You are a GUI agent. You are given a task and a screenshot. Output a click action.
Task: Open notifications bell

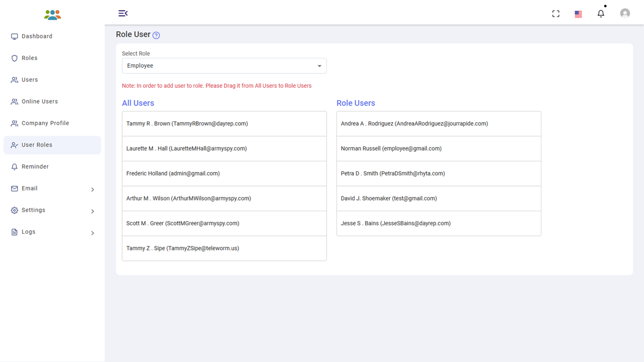pyautogui.click(x=601, y=14)
